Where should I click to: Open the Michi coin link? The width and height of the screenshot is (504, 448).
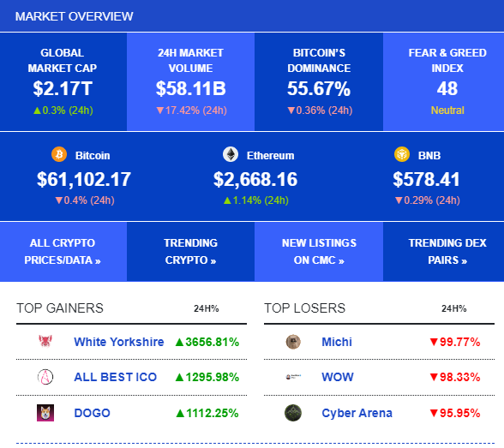coord(337,342)
